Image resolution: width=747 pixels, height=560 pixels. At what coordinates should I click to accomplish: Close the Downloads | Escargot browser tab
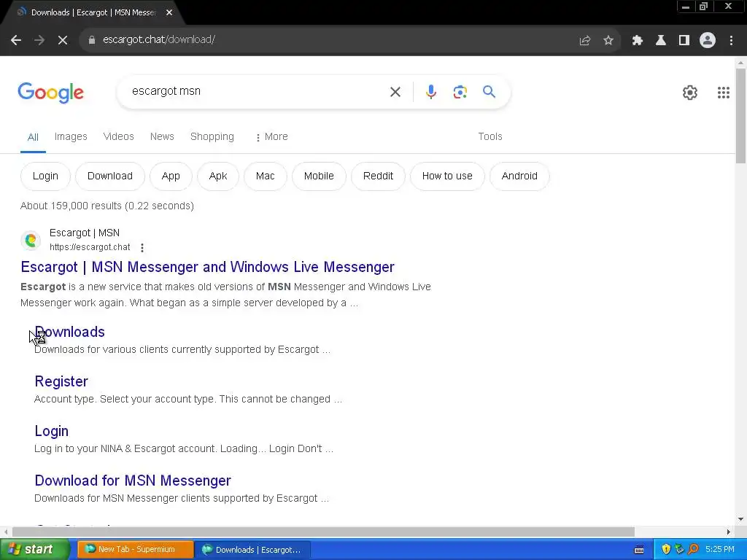(x=169, y=12)
